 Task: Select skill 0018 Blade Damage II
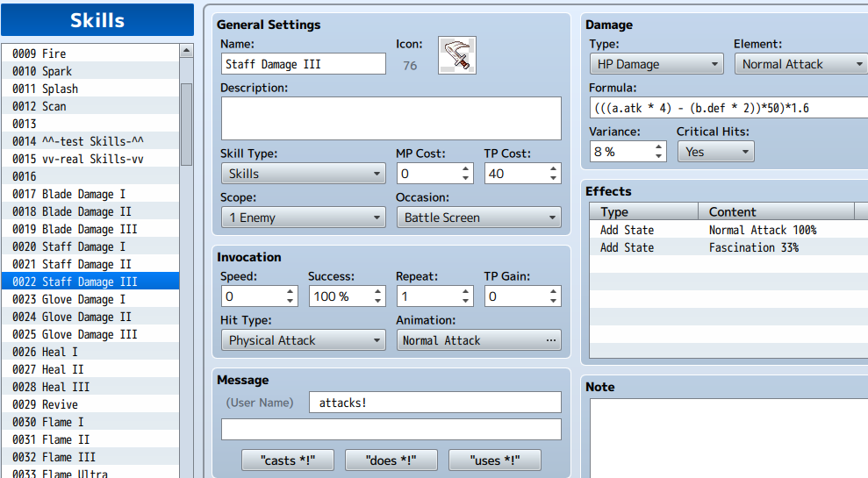[90, 211]
